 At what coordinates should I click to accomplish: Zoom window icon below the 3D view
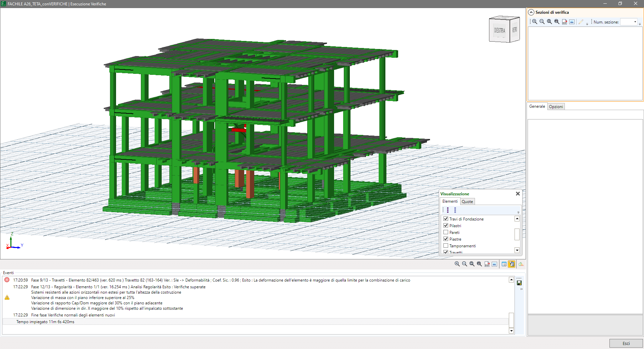pos(479,264)
